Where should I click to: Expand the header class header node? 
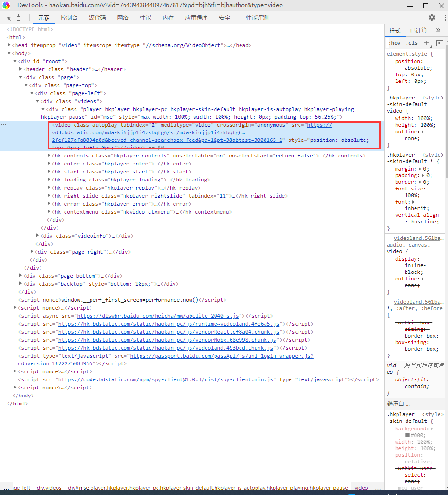tap(21, 69)
